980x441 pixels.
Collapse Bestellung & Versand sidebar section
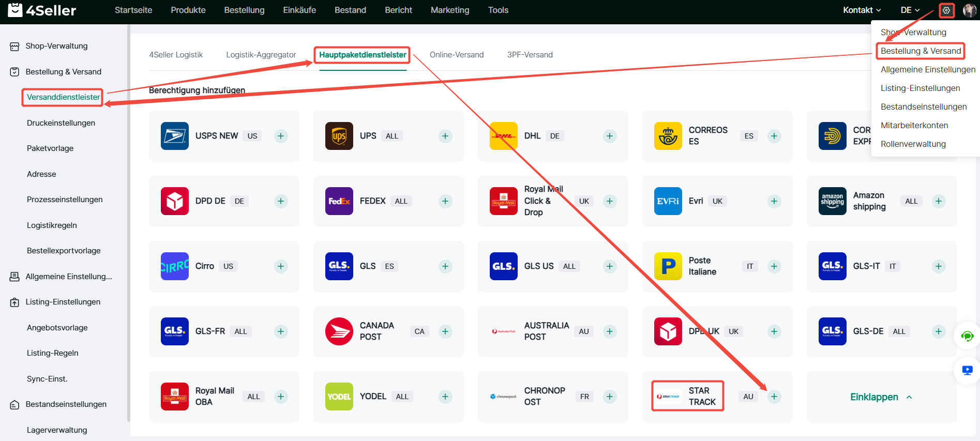tap(64, 72)
